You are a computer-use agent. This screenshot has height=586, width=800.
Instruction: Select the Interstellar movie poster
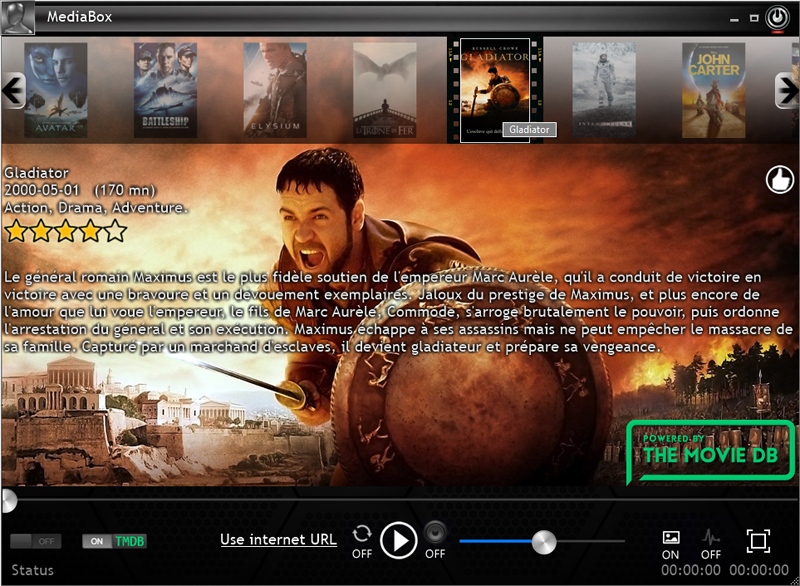(604, 90)
